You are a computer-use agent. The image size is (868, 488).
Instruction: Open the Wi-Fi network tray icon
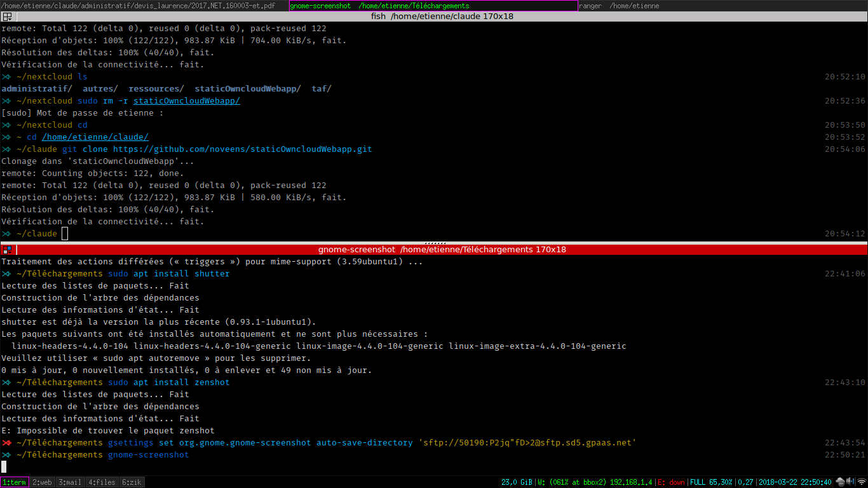click(861, 482)
